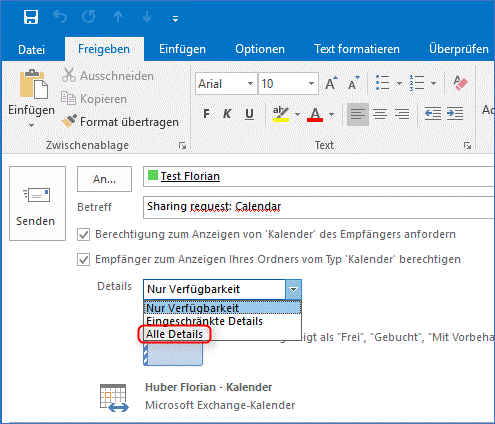Open the Optionen tab

click(260, 49)
